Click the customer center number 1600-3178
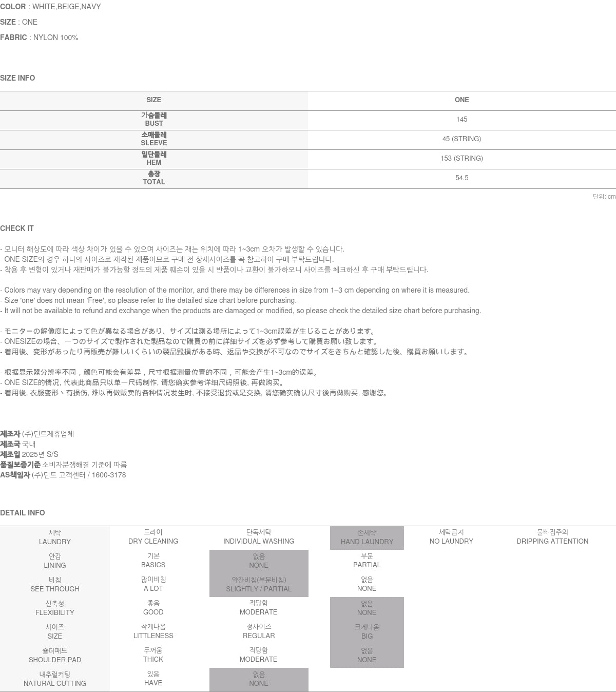This screenshot has width=616, height=692. click(x=109, y=475)
